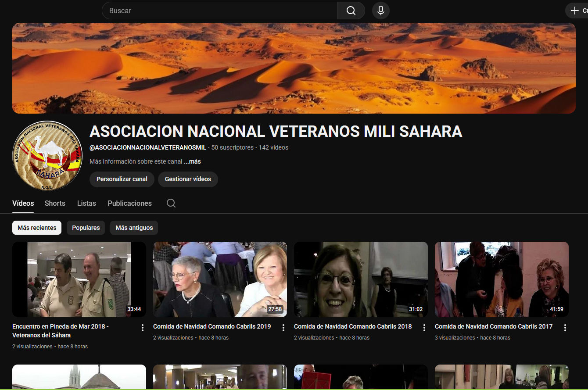The width and height of the screenshot is (588, 390).
Task: Activate voice search microphone icon
Action: (381, 11)
